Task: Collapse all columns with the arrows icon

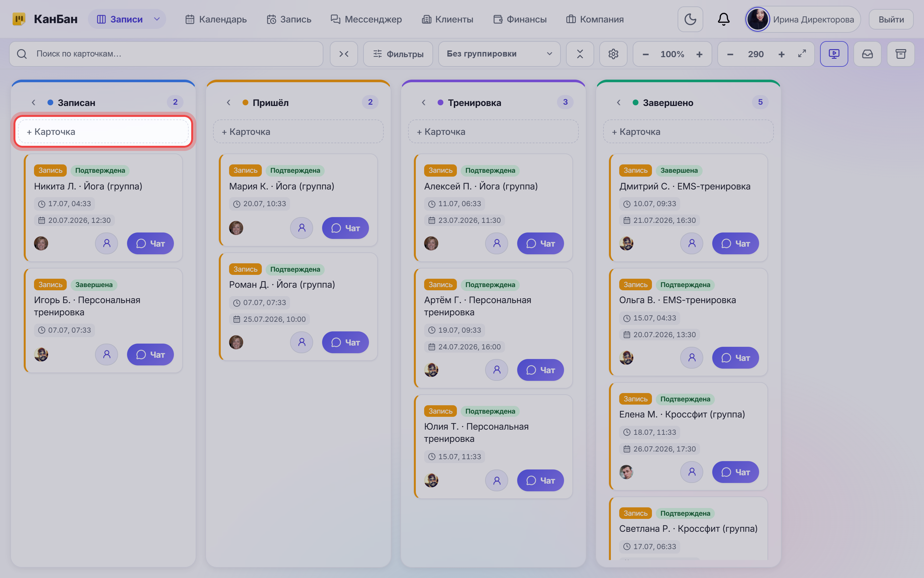Action: click(x=344, y=54)
